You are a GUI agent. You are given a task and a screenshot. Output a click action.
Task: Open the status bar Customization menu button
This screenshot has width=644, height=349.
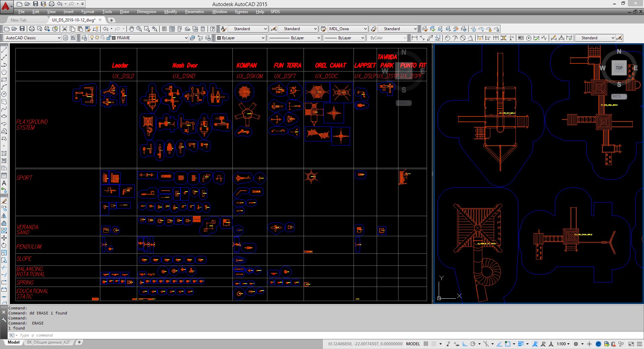[x=639, y=344]
